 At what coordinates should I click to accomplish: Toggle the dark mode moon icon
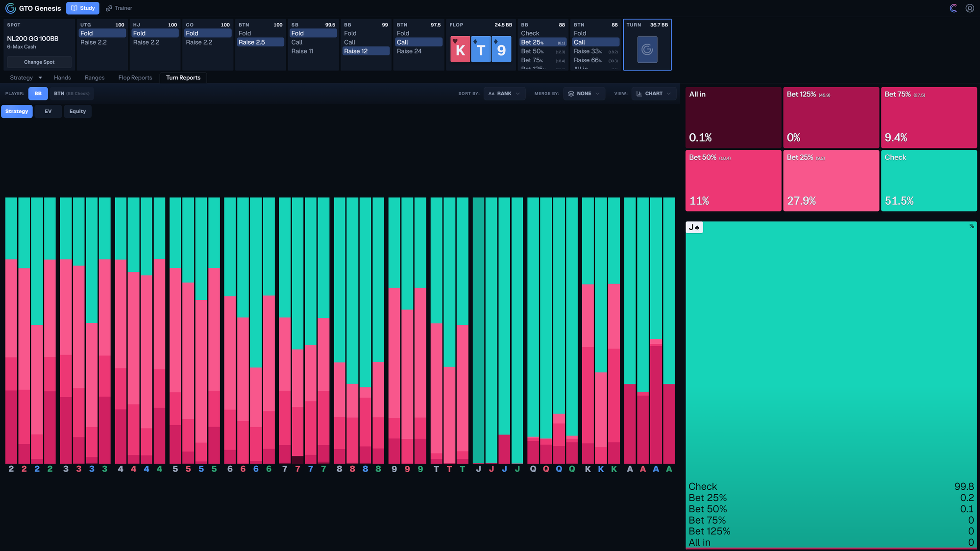pyautogui.click(x=954, y=8)
